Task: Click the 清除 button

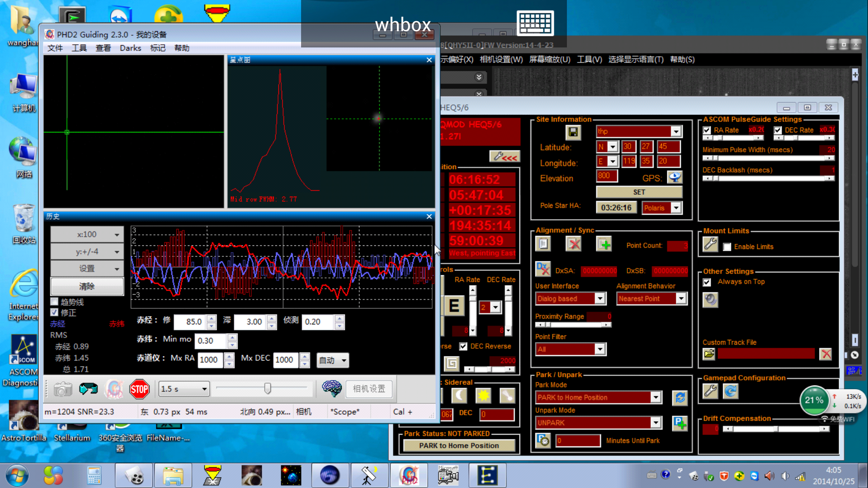Action: coord(87,286)
